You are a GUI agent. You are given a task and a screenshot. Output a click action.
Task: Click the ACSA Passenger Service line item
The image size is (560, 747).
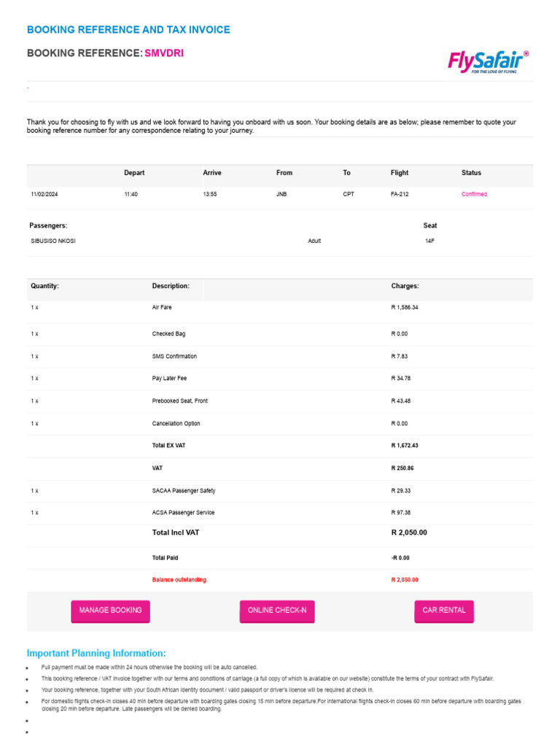[x=183, y=513]
